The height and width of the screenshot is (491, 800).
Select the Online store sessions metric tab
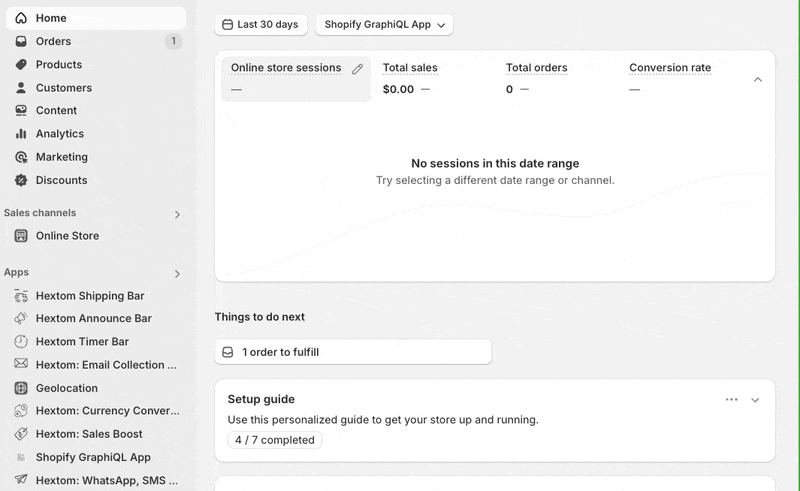[x=296, y=79]
